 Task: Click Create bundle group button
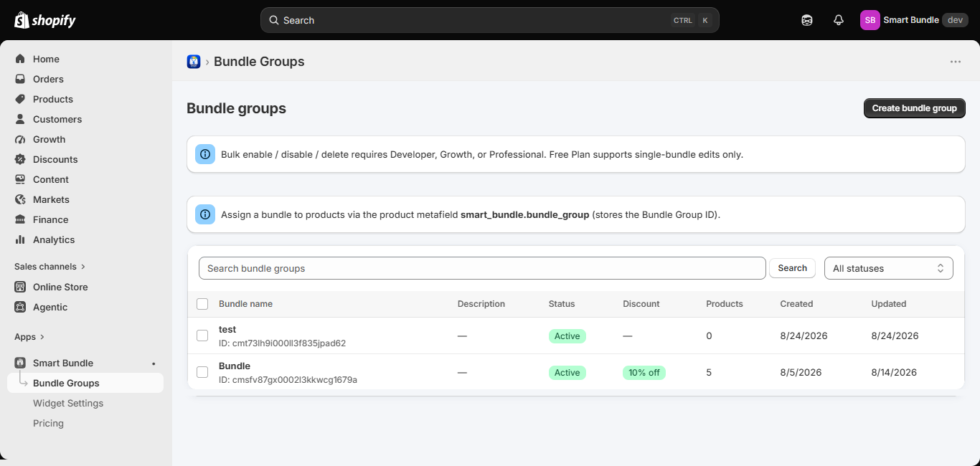[915, 108]
